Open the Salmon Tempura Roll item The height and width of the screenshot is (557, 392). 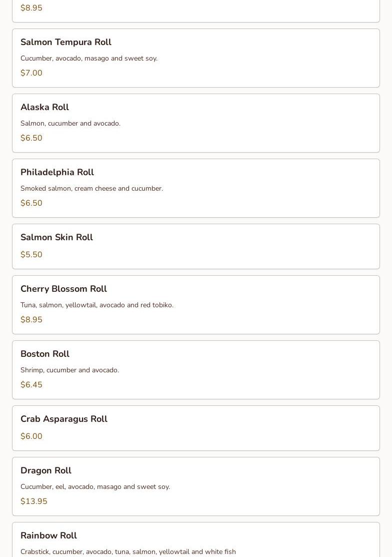[x=66, y=43]
